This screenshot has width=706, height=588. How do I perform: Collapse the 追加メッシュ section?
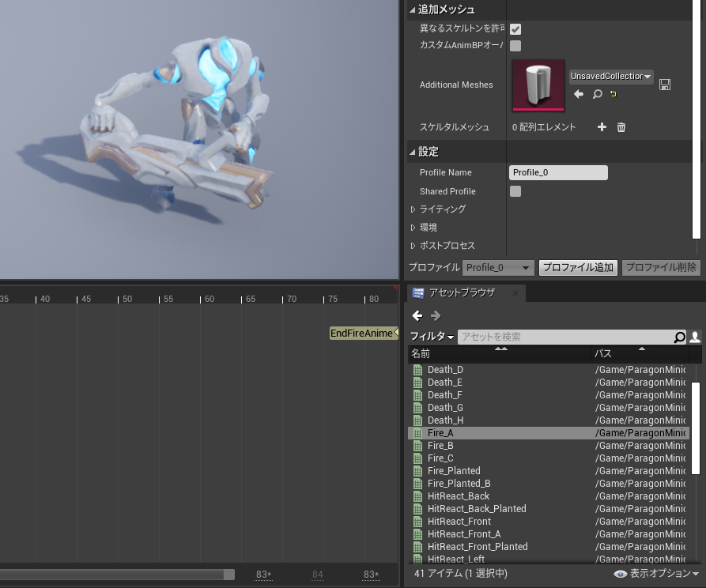point(413,10)
